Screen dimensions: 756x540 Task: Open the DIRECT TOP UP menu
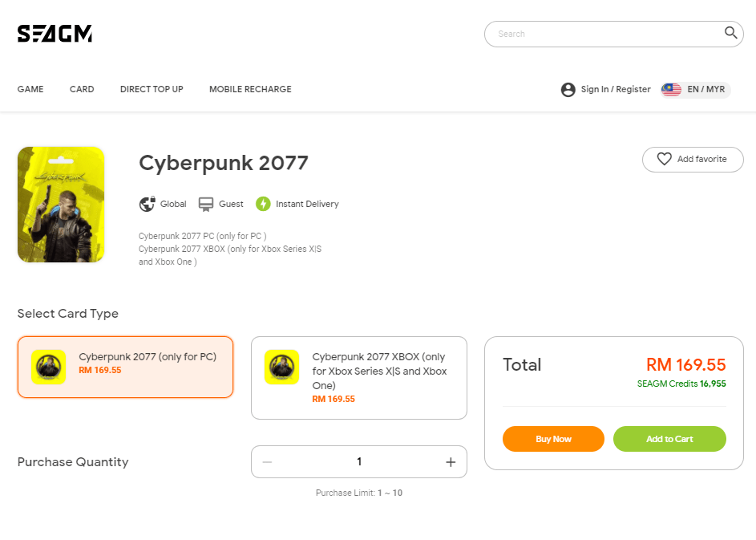(152, 89)
